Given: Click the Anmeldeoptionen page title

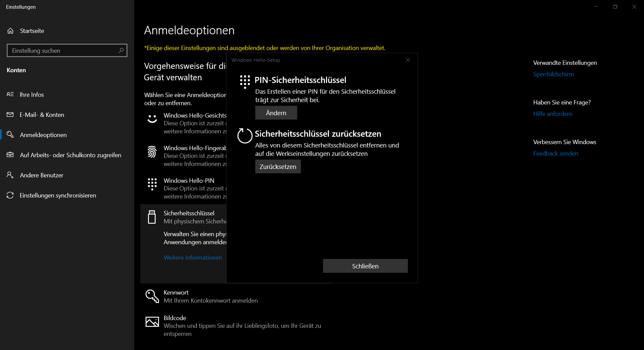Looking at the screenshot, I should pyautogui.click(x=189, y=30).
